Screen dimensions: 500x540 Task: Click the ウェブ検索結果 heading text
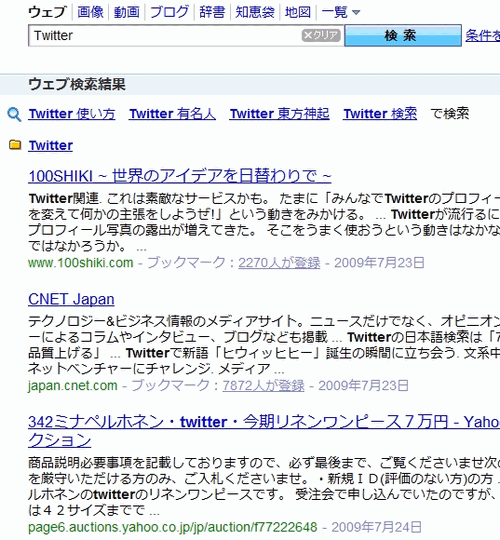77,84
